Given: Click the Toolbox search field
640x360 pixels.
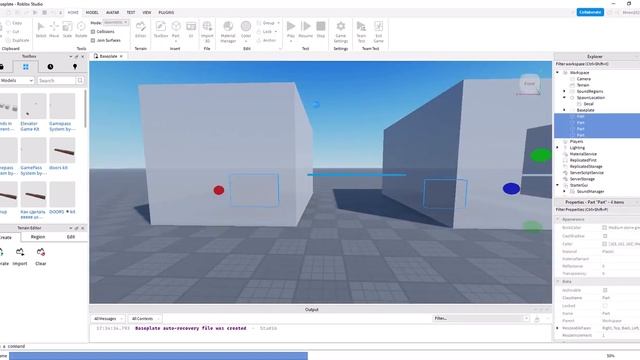Looking at the screenshot, I should 56,80.
